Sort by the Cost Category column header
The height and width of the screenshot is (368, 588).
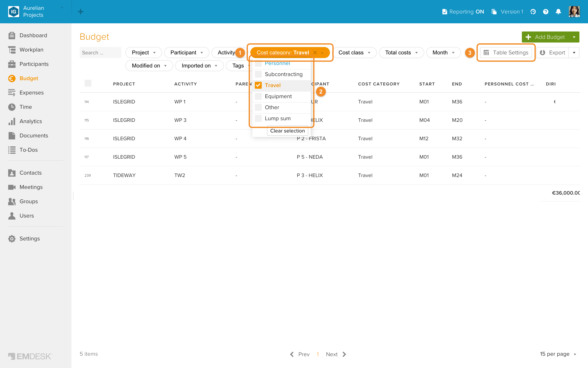pos(379,84)
